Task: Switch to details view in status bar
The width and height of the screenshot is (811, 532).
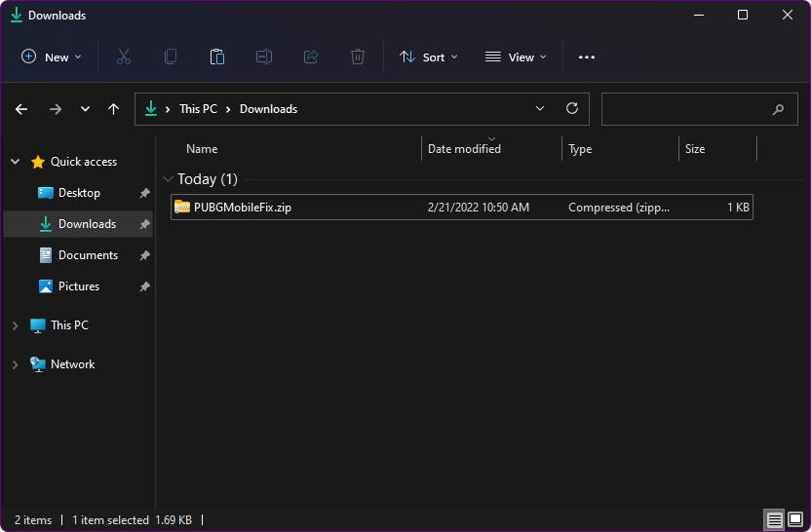Action: (x=773, y=520)
